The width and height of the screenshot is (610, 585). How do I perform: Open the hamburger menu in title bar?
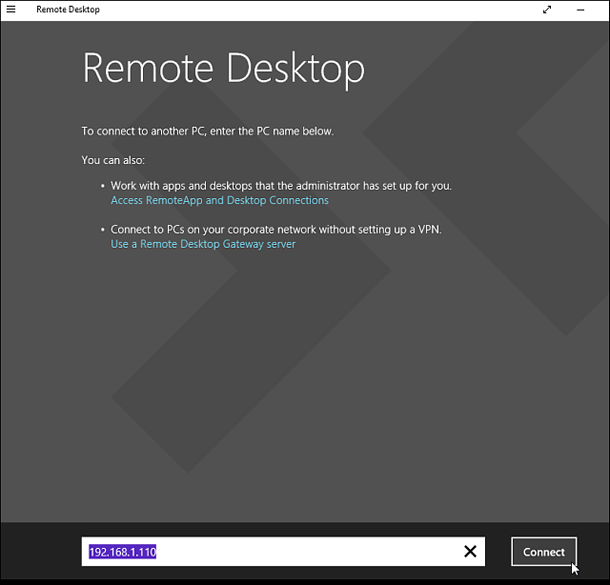[11, 9]
